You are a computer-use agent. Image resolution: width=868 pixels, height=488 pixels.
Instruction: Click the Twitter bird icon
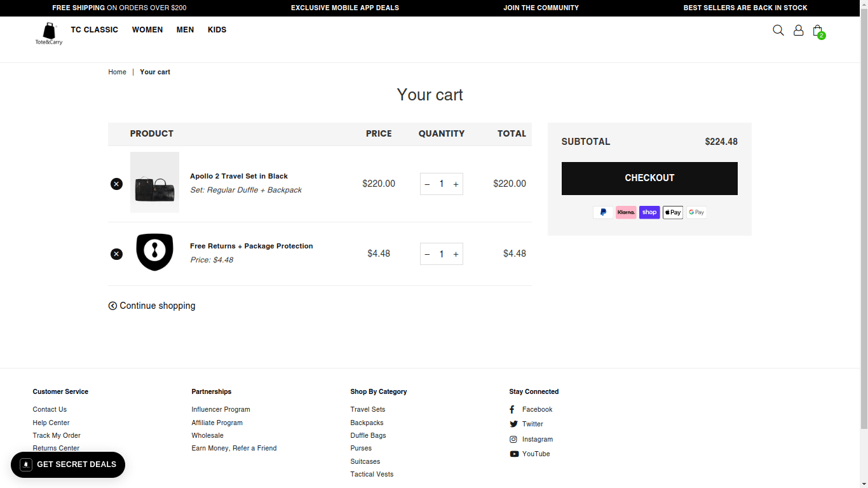(513, 424)
